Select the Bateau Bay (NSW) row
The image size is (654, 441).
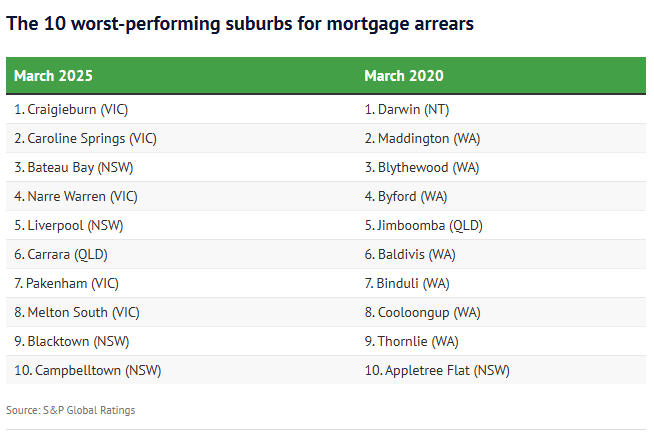69,167
